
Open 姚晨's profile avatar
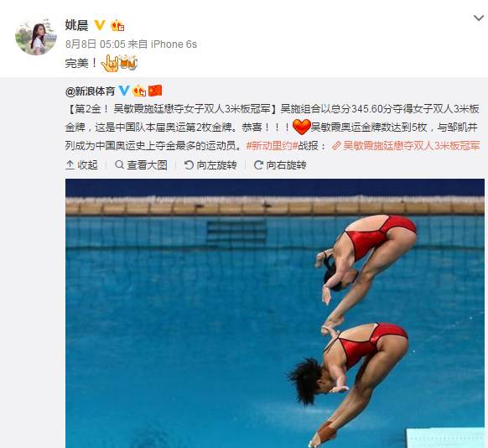(x=36, y=37)
